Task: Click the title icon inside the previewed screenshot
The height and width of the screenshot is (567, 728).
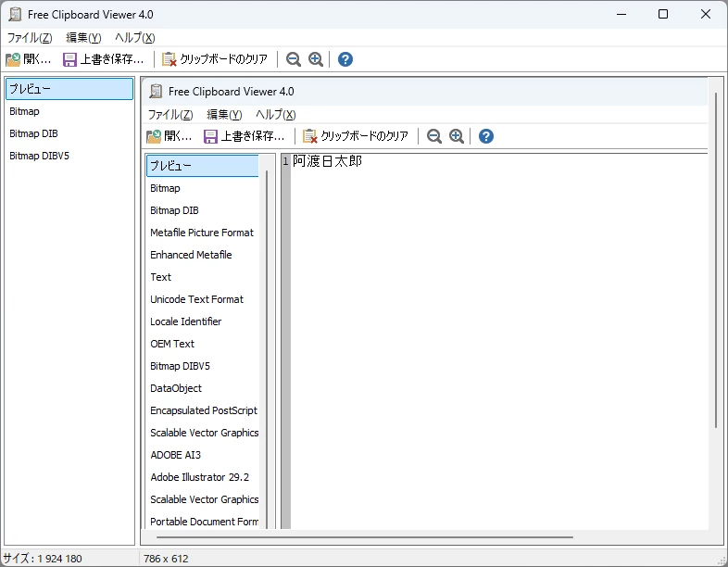Action: [156, 92]
